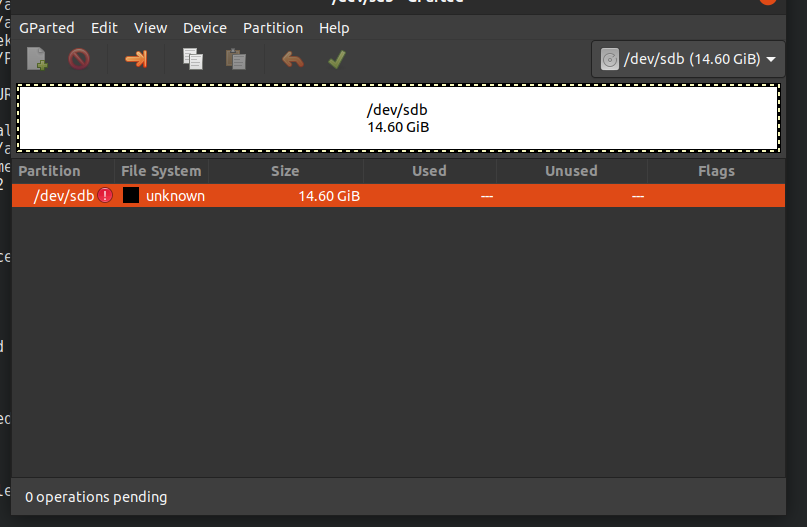Open the Edit menu
This screenshot has width=807, height=527.
tap(104, 28)
